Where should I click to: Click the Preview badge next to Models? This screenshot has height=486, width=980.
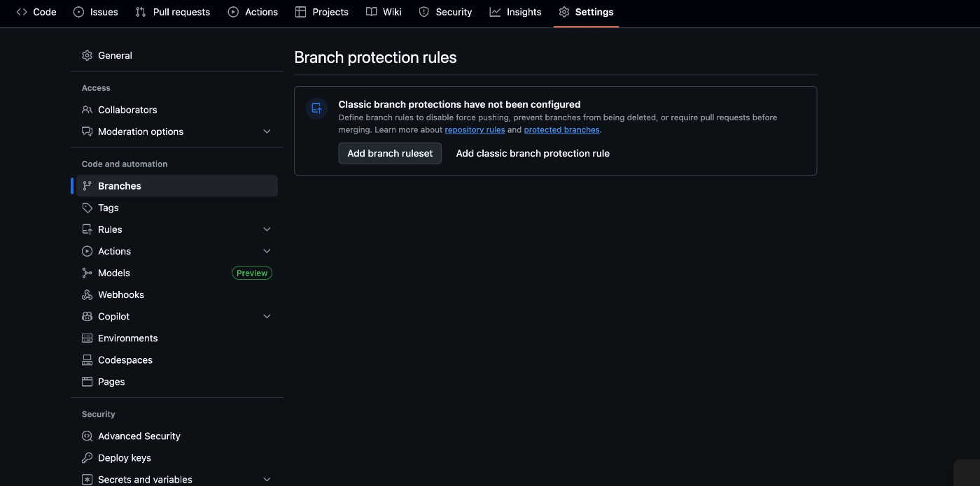(x=251, y=273)
